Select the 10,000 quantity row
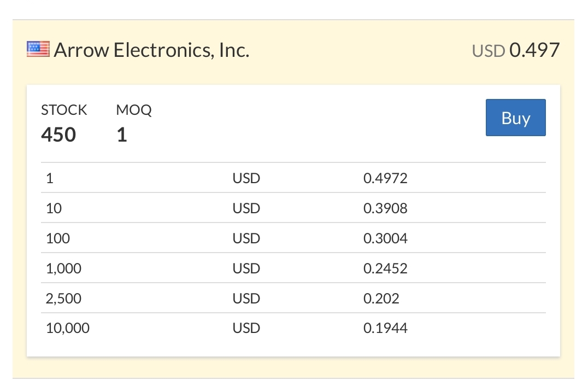Screen dimensions: 588x380 click(x=293, y=328)
